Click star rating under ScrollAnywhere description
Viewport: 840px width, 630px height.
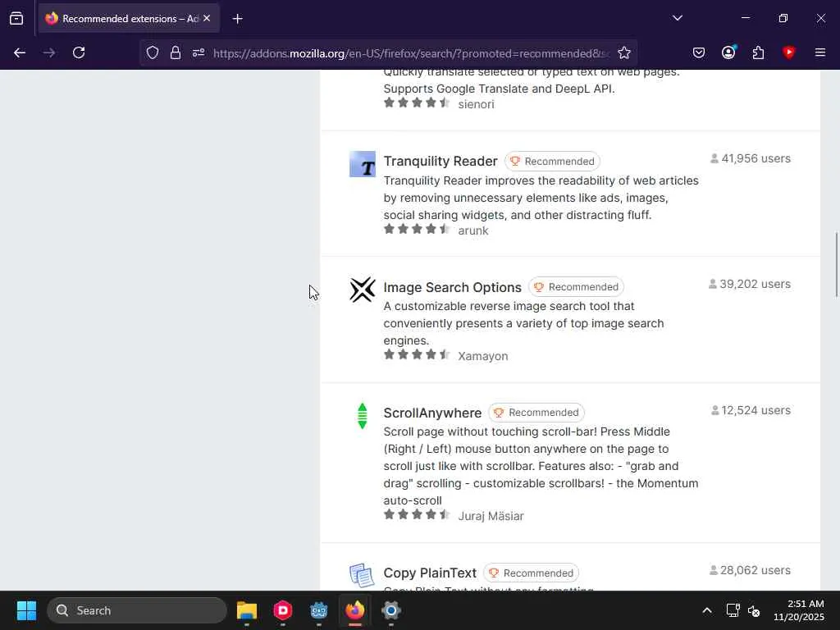(417, 514)
